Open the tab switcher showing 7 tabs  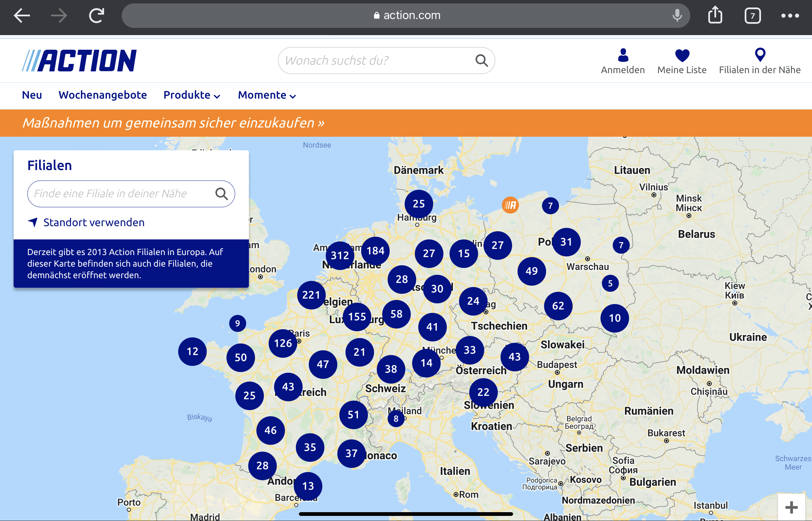752,16
